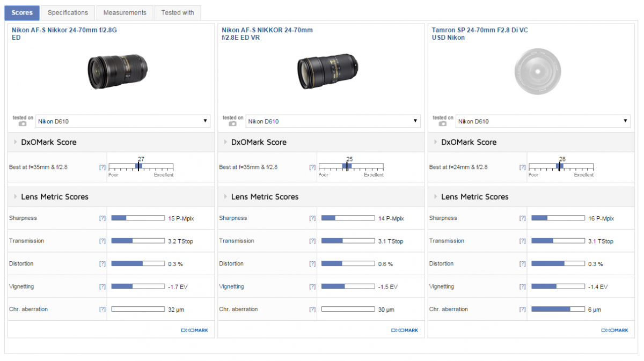Click help icon for first lens DxOMark score
Screen dimensions: 644x361
102,167
